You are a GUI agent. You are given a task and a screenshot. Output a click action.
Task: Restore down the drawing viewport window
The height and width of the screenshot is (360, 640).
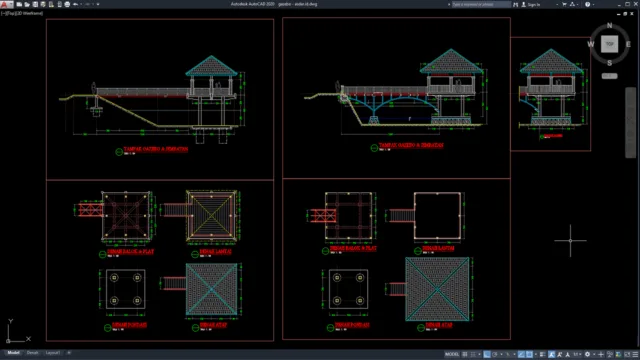(x=625, y=13)
